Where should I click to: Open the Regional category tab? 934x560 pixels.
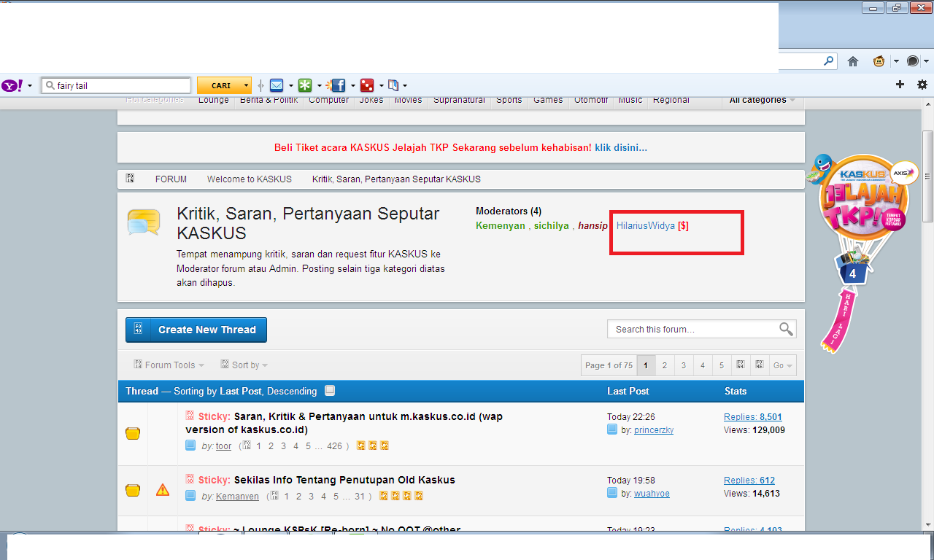tap(671, 100)
